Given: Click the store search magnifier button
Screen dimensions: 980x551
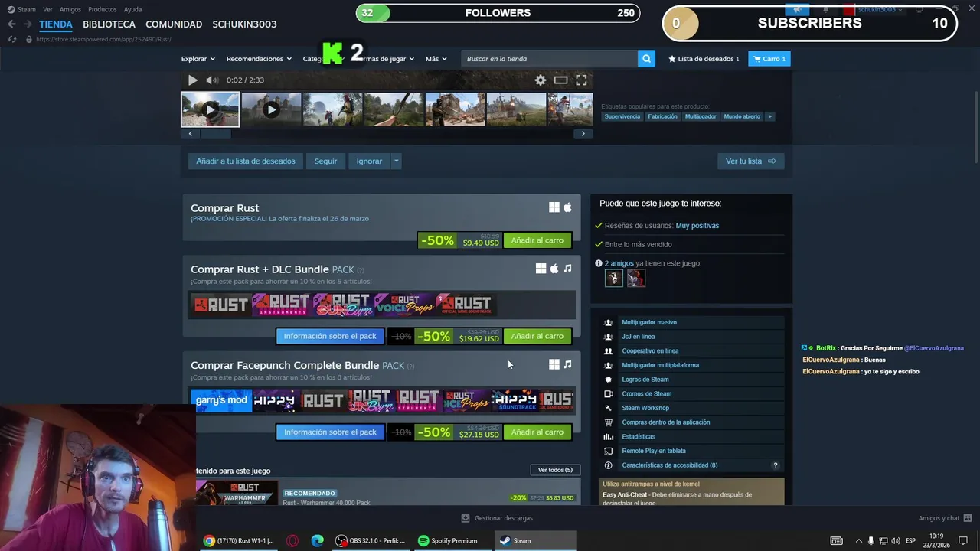Looking at the screenshot, I should tap(647, 59).
